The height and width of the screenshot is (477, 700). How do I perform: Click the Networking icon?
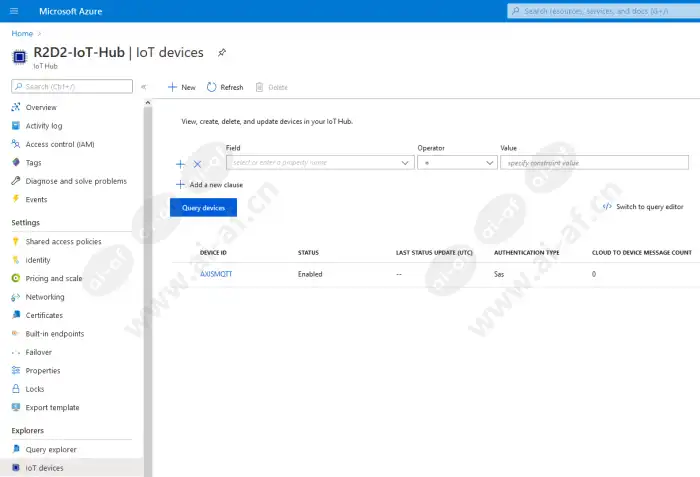pos(16,297)
